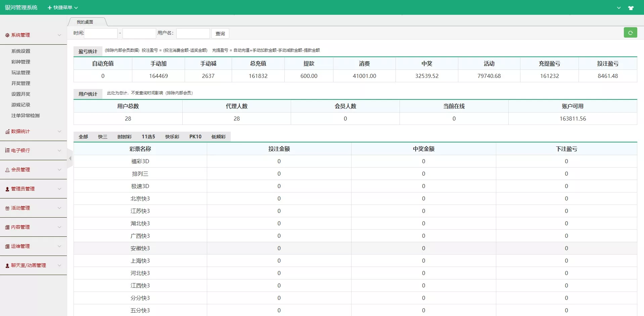Image resolution: width=644 pixels, height=316 pixels.
Task: Click inside the 用户名 input field
Action: (x=193, y=33)
